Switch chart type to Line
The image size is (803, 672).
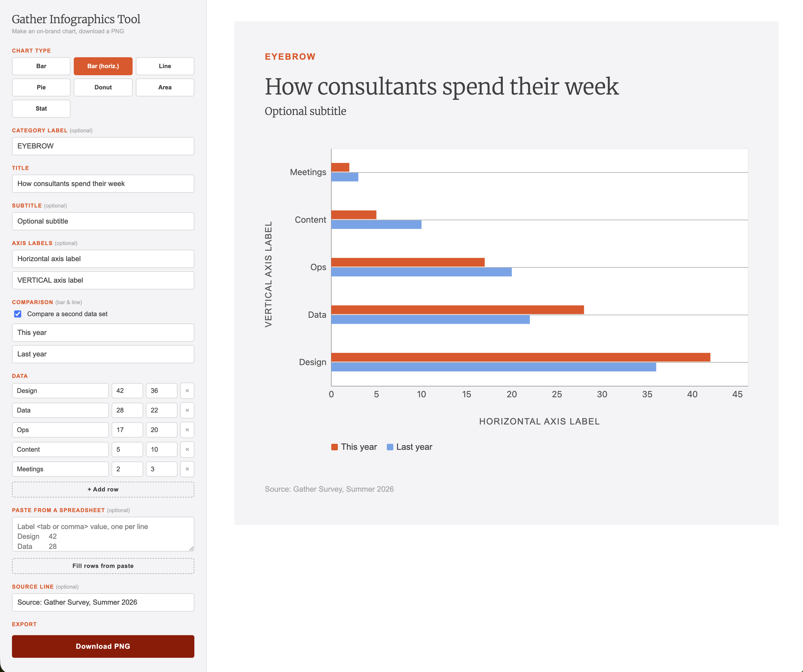pos(165,66)
